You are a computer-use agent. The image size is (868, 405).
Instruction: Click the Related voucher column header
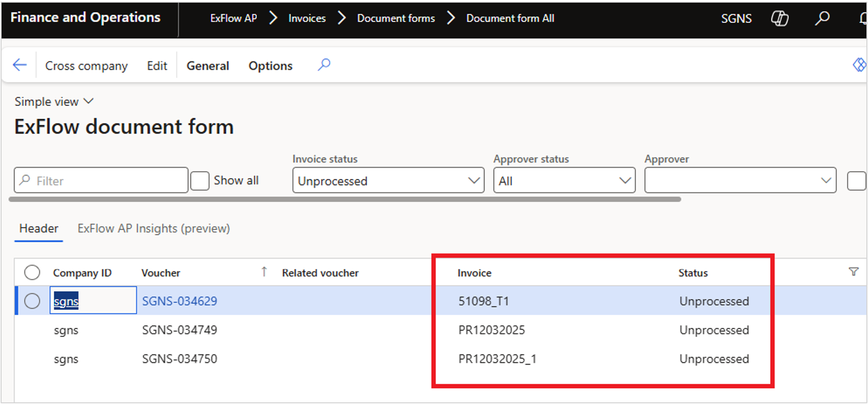(320, 273)
